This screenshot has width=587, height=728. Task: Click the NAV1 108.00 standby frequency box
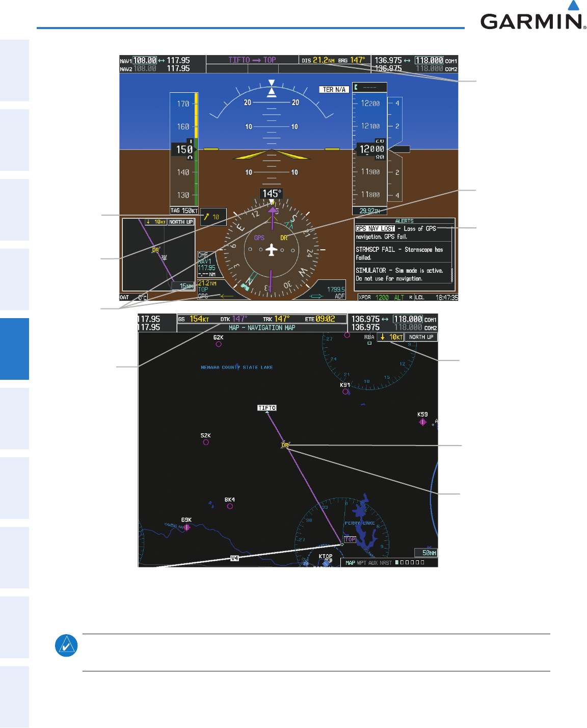[x=145, y=60]
